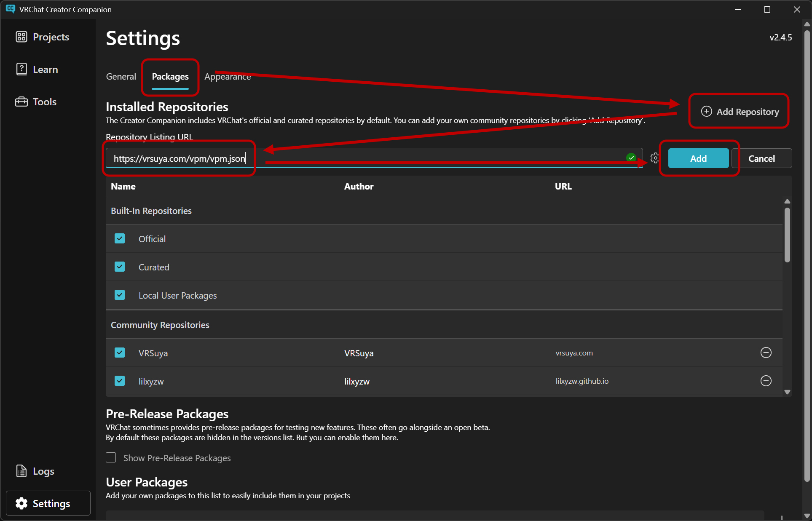Close the Creator Companion window
This screenshot has width=812, height=521.
coord(796,9)
